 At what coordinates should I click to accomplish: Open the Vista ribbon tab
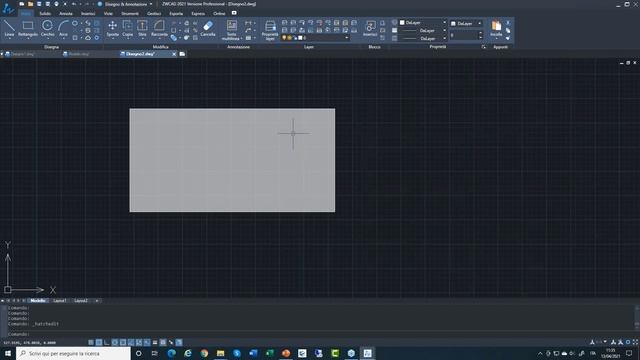pos(108,13)
